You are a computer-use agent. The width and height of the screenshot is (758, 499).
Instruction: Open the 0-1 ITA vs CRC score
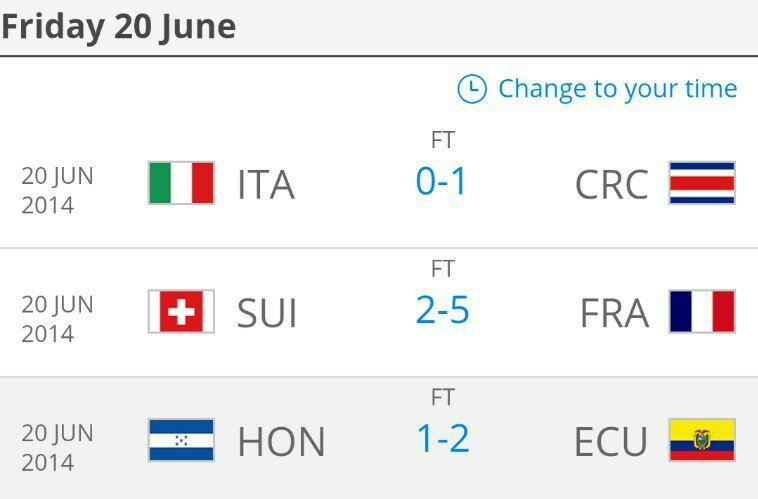tap(441, 181)
